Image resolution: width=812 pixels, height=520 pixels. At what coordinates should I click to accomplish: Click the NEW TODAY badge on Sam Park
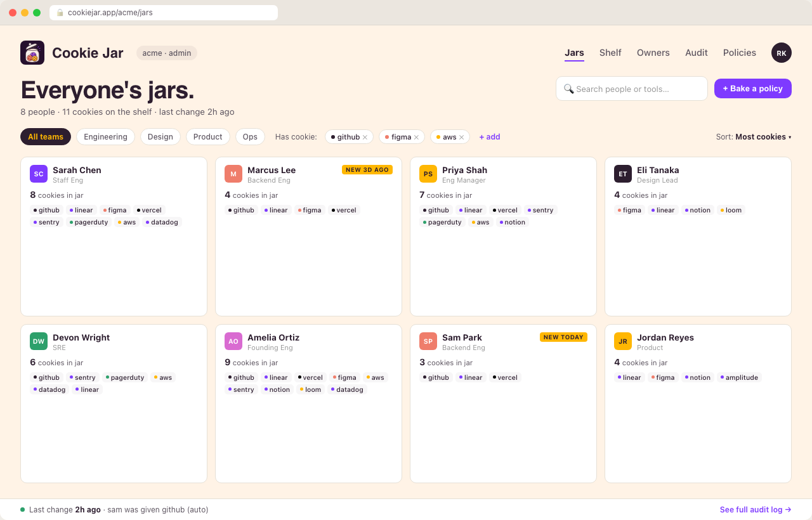click(x=563, y=337)
